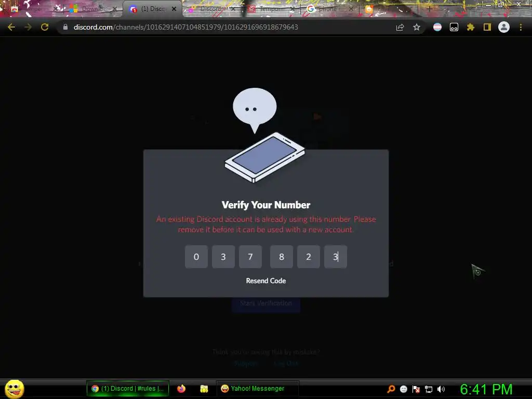The image size is (532, 399).
Task: Close the (1) Discord tab
Action: tap(174, 9)
